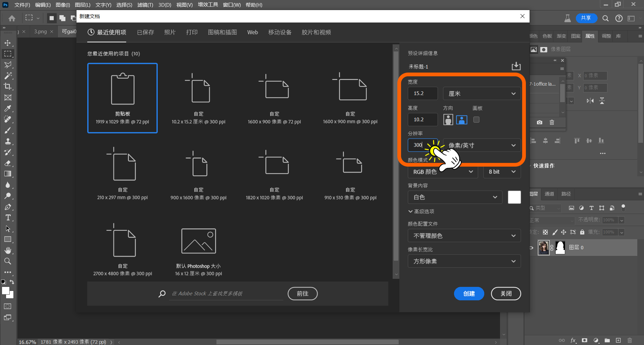Switch to the 通道 panel tab

point(549,194)
